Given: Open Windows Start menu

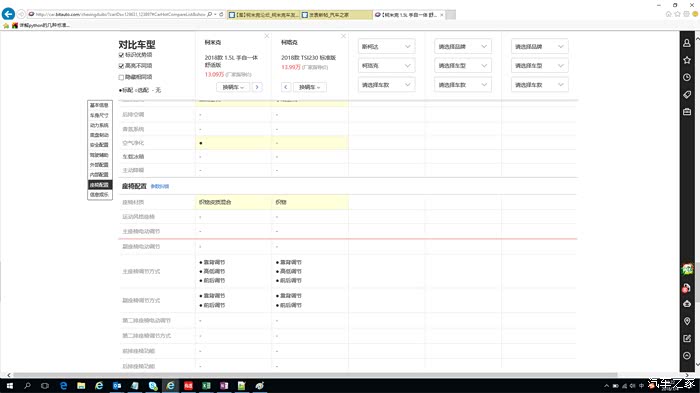Looking at the screenshot, I should click(9, 385).
